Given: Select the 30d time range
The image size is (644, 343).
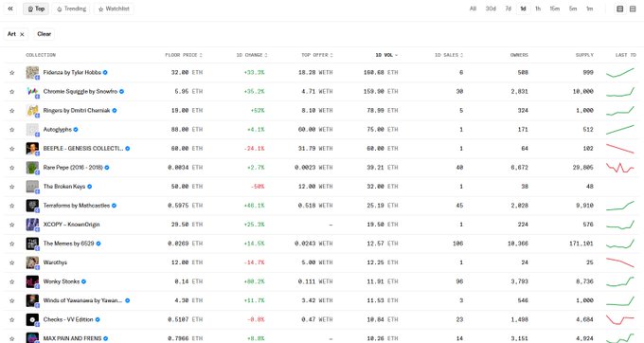Looking at the screenshot, I should point(491,9).
